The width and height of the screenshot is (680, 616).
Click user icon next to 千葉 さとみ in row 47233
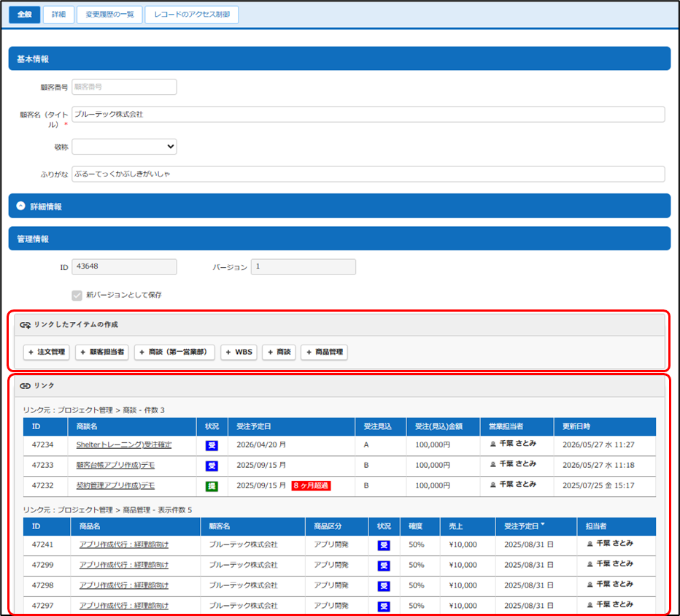493,464
